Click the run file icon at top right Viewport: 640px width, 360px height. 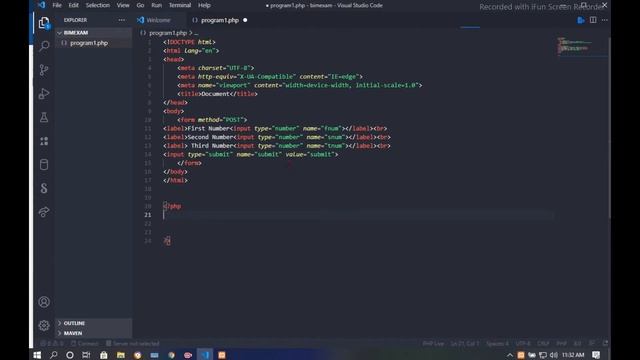[581, 20]
